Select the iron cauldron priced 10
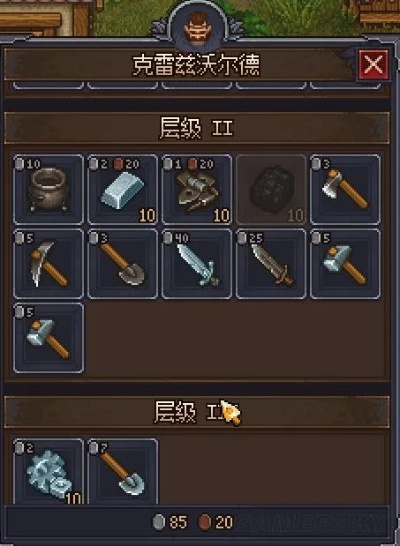 click(48, 190)
